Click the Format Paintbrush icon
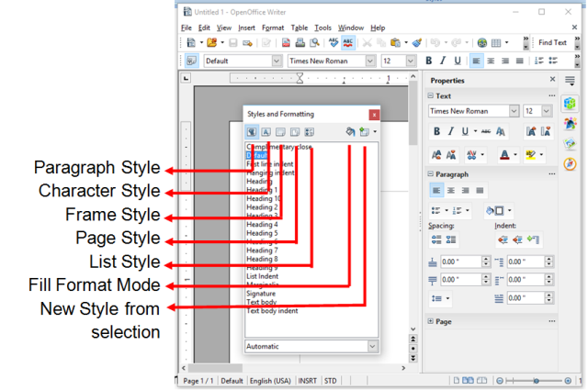 coord(417,43)
